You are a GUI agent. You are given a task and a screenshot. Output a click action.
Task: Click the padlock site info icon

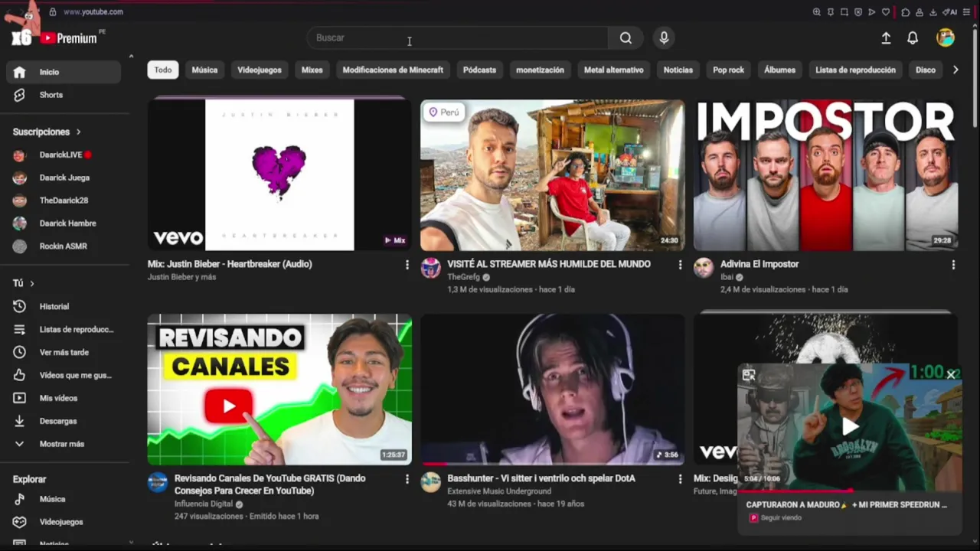53,12
